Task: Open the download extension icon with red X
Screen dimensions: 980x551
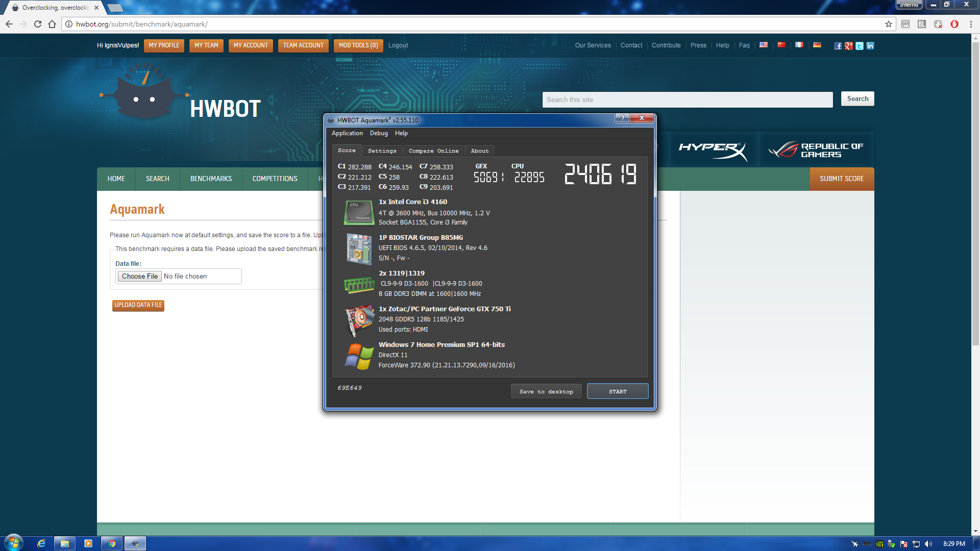Action: (938, 24)
